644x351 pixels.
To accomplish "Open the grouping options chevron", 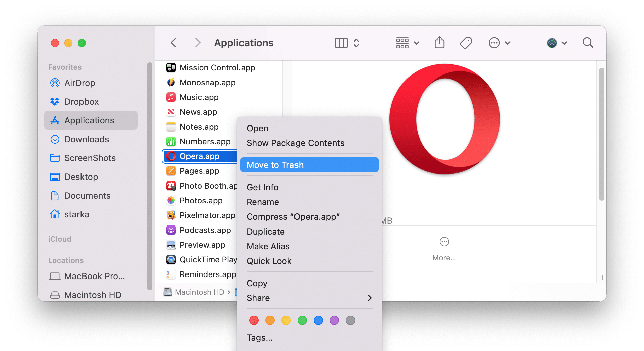I will 417,43.
